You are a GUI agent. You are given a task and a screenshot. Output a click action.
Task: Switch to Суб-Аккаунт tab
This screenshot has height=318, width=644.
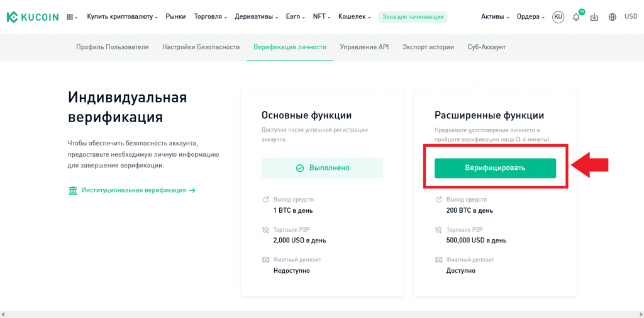click(x=487, y=47)
